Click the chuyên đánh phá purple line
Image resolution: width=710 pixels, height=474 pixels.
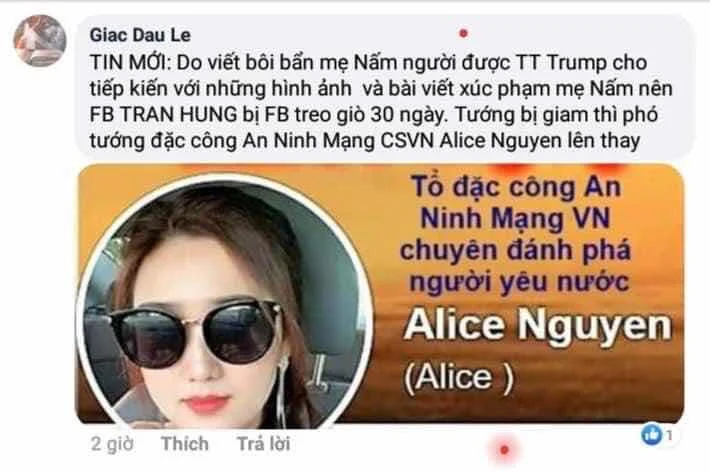point(515,250)
